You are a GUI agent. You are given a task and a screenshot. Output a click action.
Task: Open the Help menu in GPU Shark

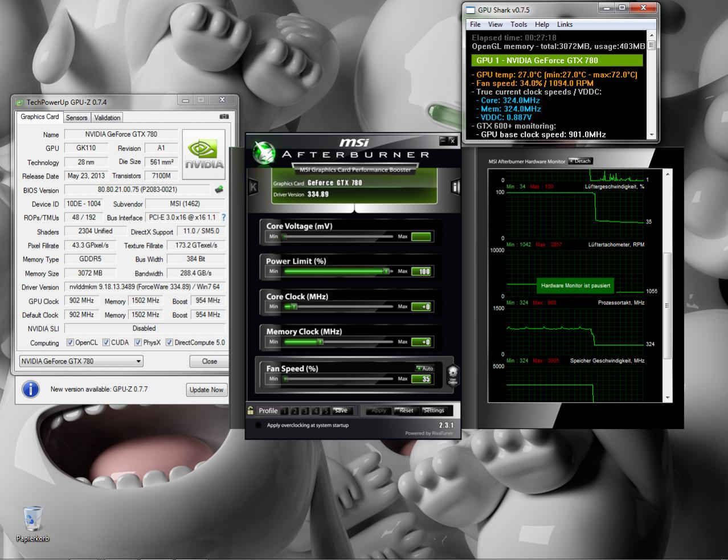(x=542, y=24)
